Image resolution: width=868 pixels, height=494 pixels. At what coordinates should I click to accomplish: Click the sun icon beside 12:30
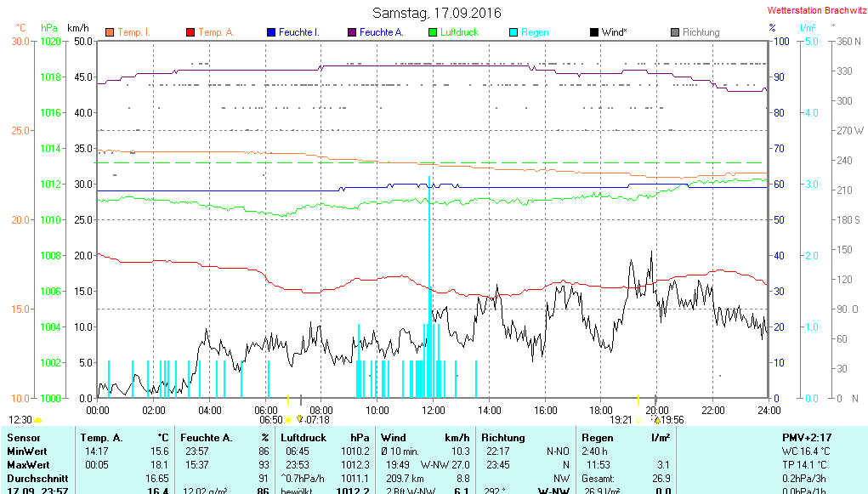pos(38,420)
